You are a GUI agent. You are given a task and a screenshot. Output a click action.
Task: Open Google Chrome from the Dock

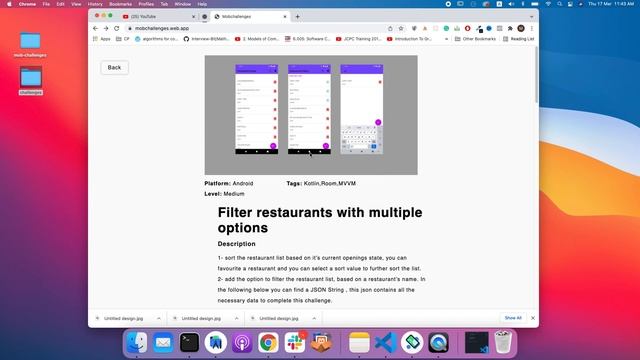(x=268, y=342)
